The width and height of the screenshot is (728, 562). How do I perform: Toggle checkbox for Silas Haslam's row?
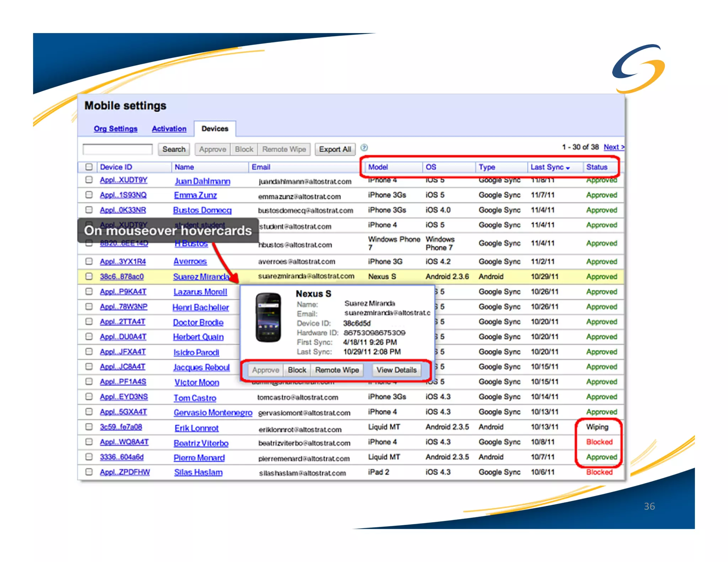[x=89, y=472]
